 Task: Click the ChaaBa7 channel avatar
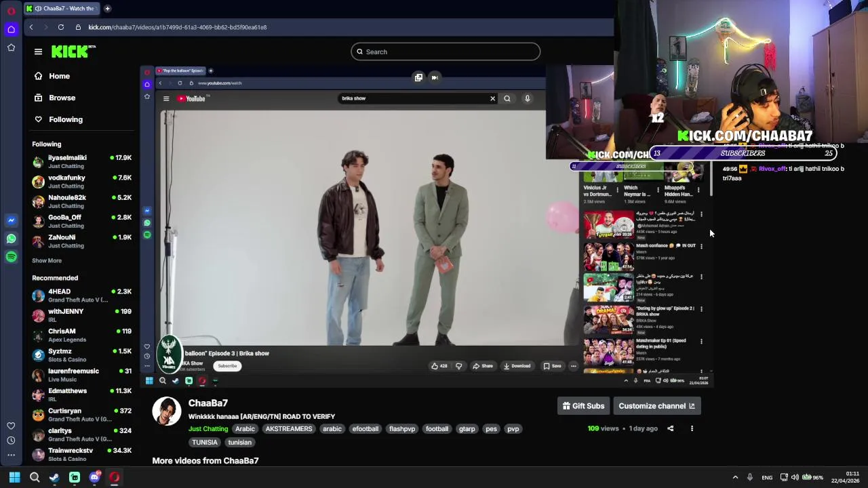[x=166, y=411]
